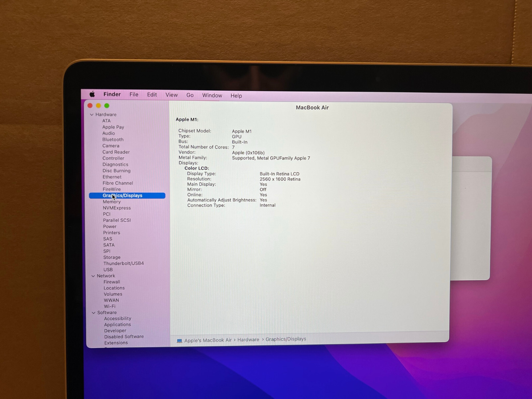This screenshot has width=532, height=399.
Task: Select Diagnostics in the sidebar
Action: click(115, 165)
